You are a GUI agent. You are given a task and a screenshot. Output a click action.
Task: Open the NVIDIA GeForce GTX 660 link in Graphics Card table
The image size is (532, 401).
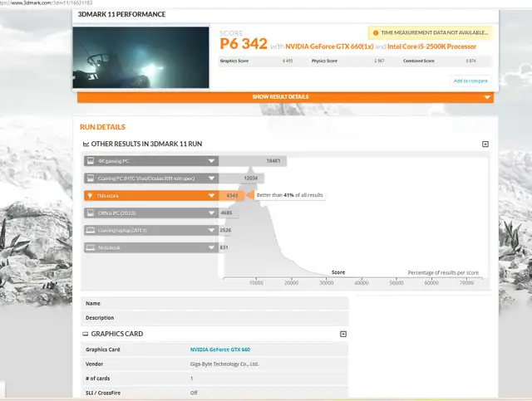(219, 350)
